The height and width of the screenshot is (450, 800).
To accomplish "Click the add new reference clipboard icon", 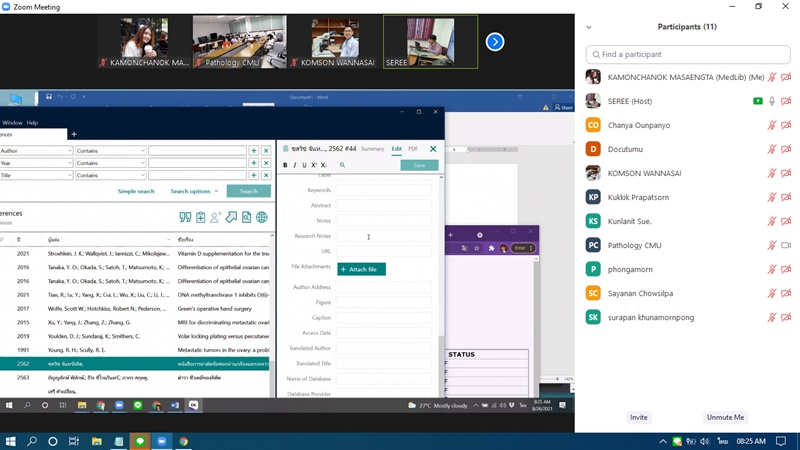I will click(200, 217).
